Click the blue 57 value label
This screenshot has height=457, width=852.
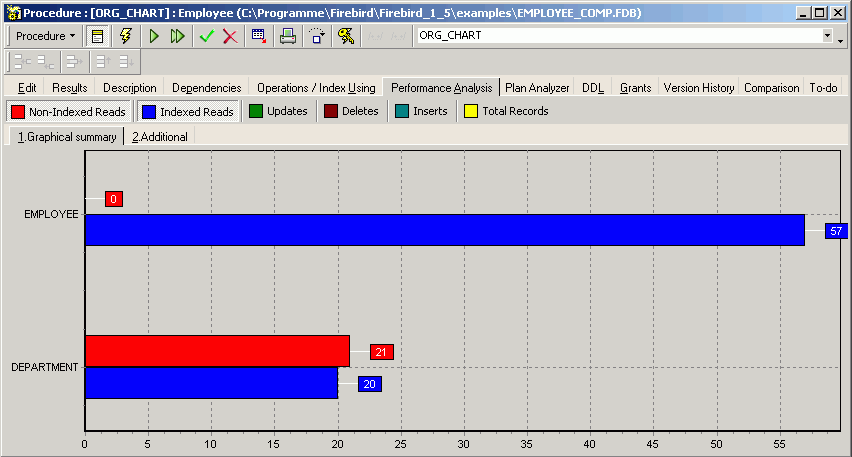(836, 231)
